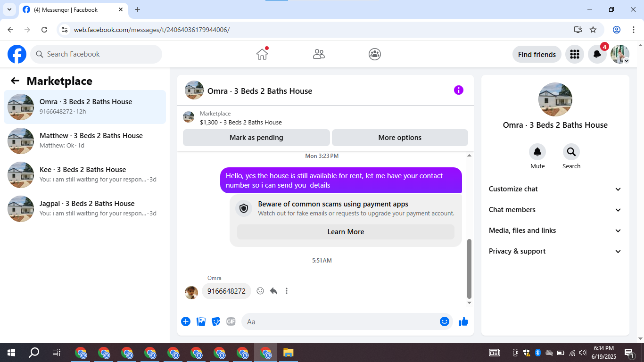Focus the Search Facebook field

coord(96,54)
